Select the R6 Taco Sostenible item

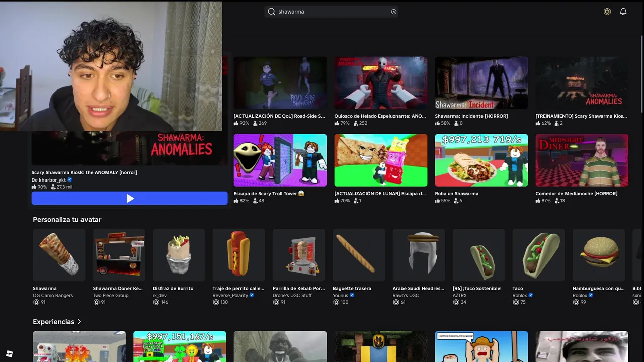(x=478, y=255)
